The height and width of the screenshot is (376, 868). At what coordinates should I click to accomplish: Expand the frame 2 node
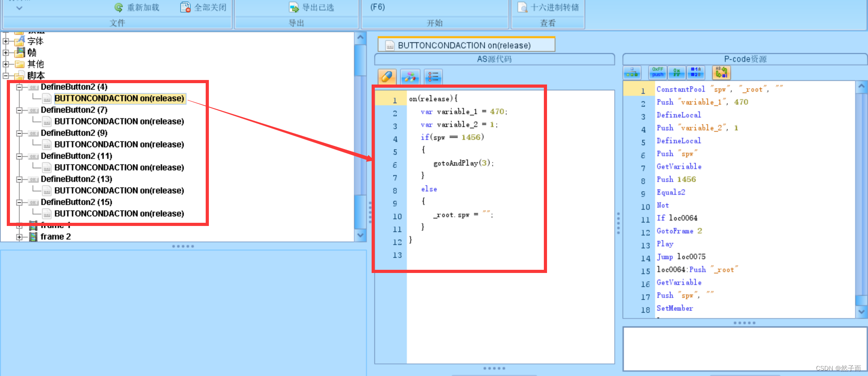[19, 237]
